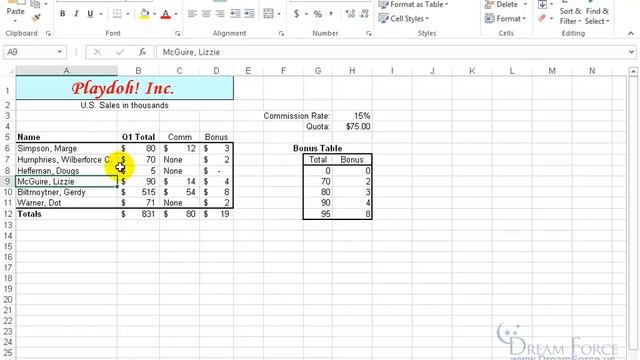
Task: Toggle Italic formatting in the Font group
Action: point(76,14)
